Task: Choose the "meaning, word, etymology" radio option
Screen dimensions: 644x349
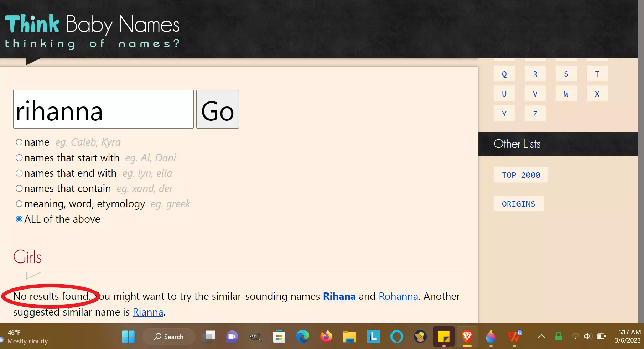Action: pos(19,204)
